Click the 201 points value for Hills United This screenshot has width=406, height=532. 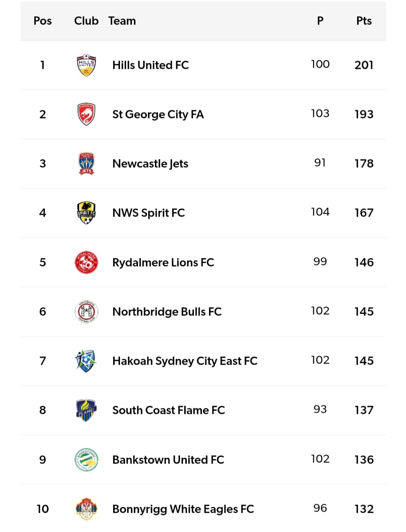coord(364,65)
